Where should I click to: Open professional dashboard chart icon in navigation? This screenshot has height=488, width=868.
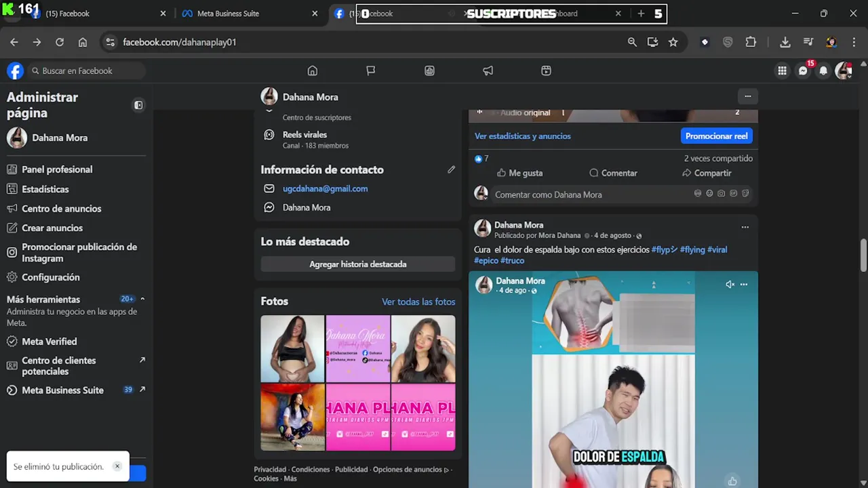[x=429, y=70]
